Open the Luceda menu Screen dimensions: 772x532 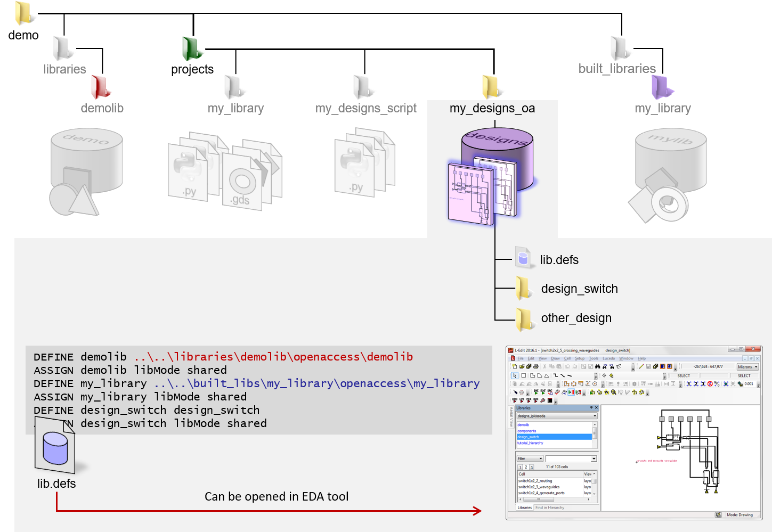point(608,358)
